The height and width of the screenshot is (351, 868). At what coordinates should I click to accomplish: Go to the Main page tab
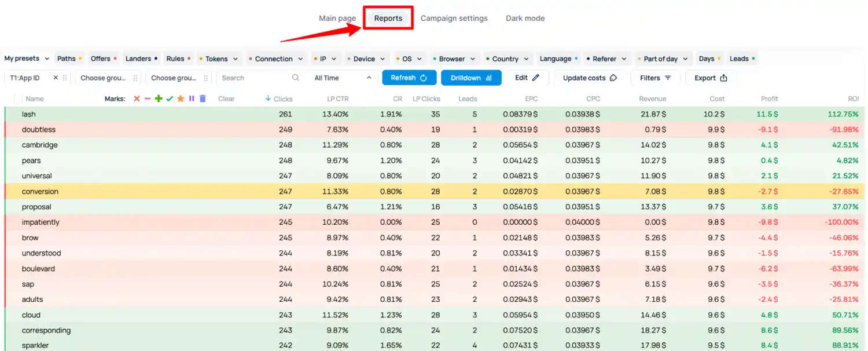[x=337, y=18]
